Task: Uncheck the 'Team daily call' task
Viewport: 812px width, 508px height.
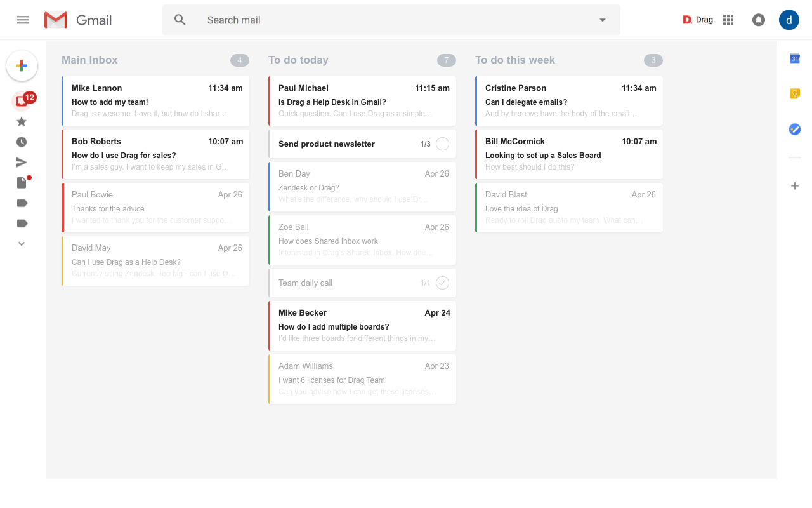Action: point(443,283)
